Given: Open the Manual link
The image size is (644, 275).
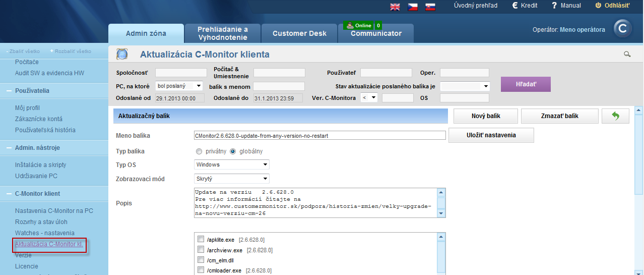Looking at the screenshot, I should coord(570,6).
